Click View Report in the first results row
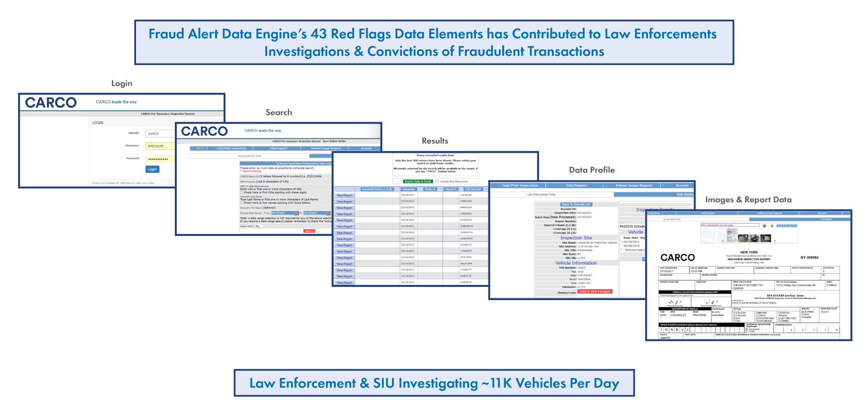 (x=344, y=196)
